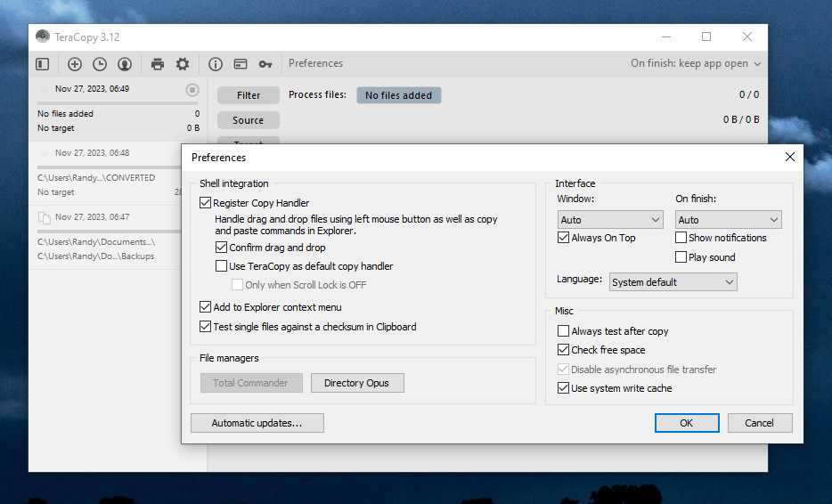This screenshot has width=832, height=504.
Task: Uncheck Confirm drag and drop
Action: [221, 248]
